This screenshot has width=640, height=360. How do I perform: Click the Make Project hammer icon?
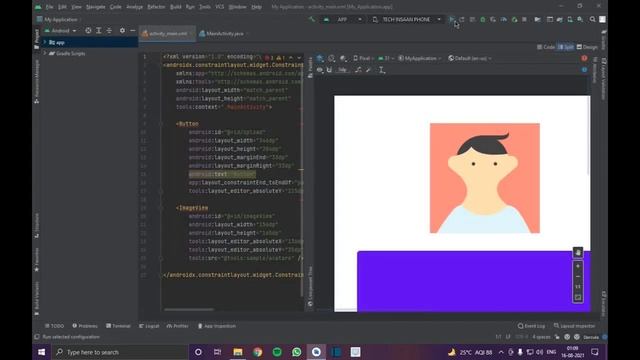coord(312,19)
